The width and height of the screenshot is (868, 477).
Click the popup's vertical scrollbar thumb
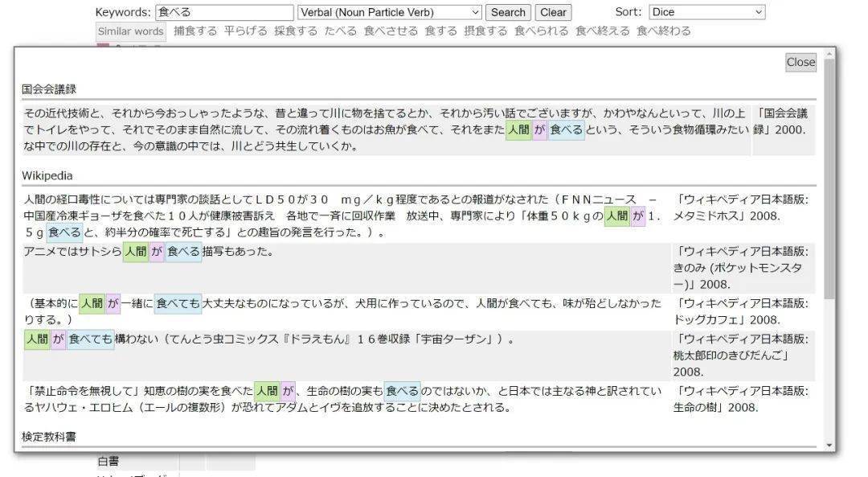(829, 177)
